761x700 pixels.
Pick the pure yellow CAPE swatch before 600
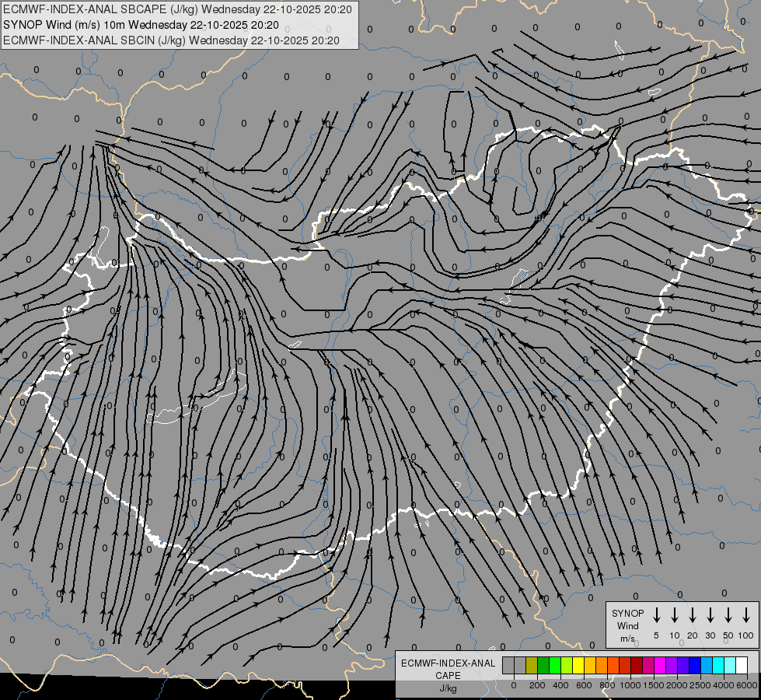(578, 665)
